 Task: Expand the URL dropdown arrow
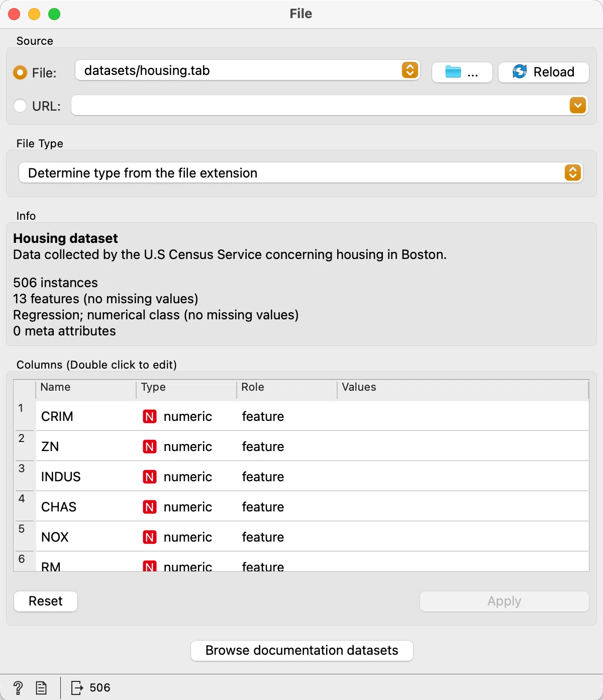click(x=578, y=105)
